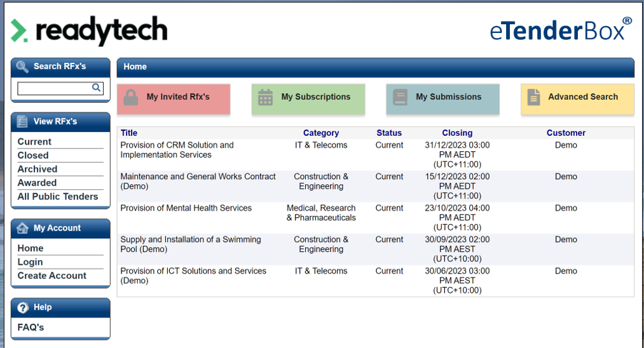Viewport: 644px width, 348px height.
Task: Click IT & Telecoms cell in CRM row
Action: (x=321, y=145)
